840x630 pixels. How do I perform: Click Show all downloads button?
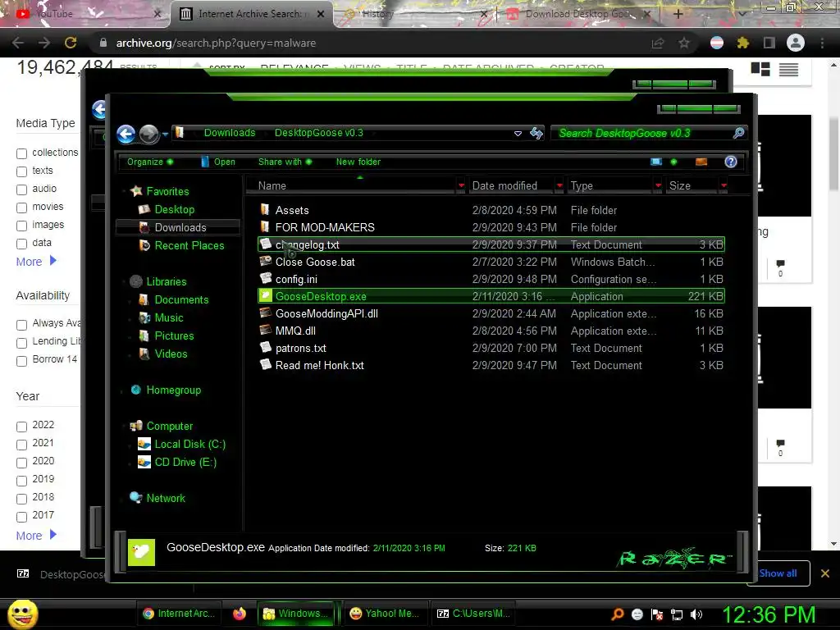778,573
